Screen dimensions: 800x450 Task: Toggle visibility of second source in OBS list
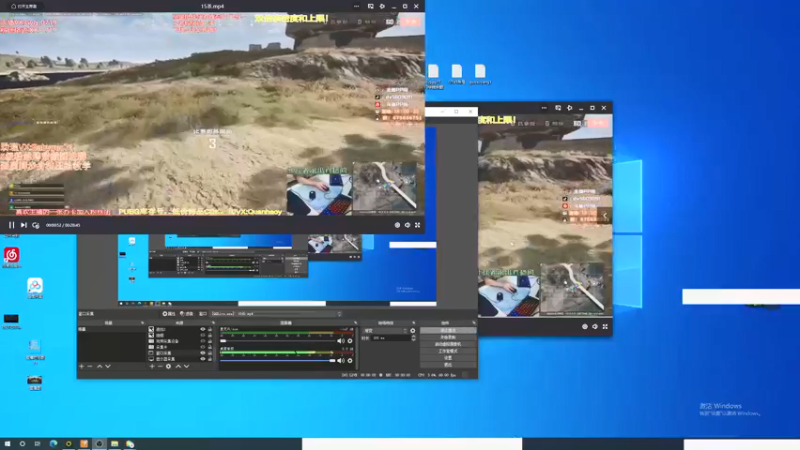(203, 335)
